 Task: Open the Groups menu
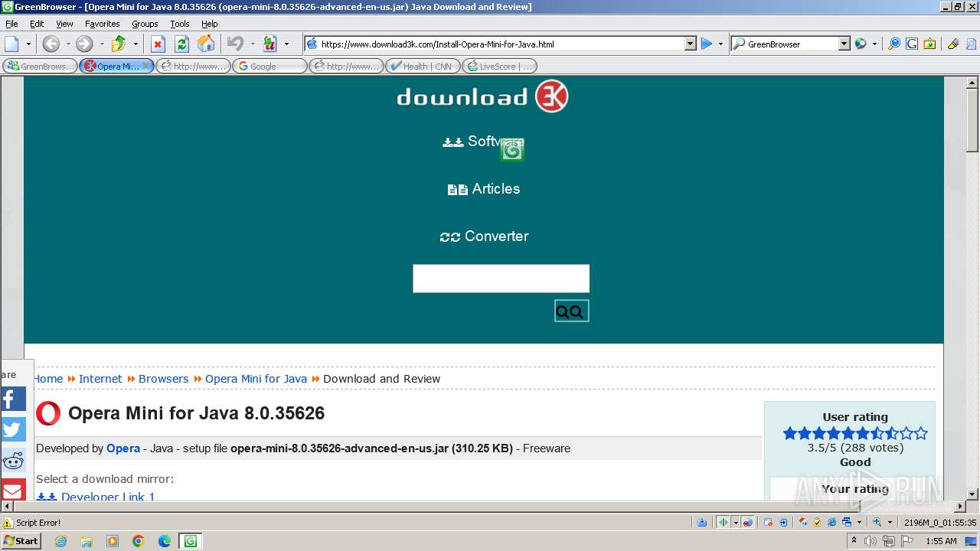coord(145,24)
